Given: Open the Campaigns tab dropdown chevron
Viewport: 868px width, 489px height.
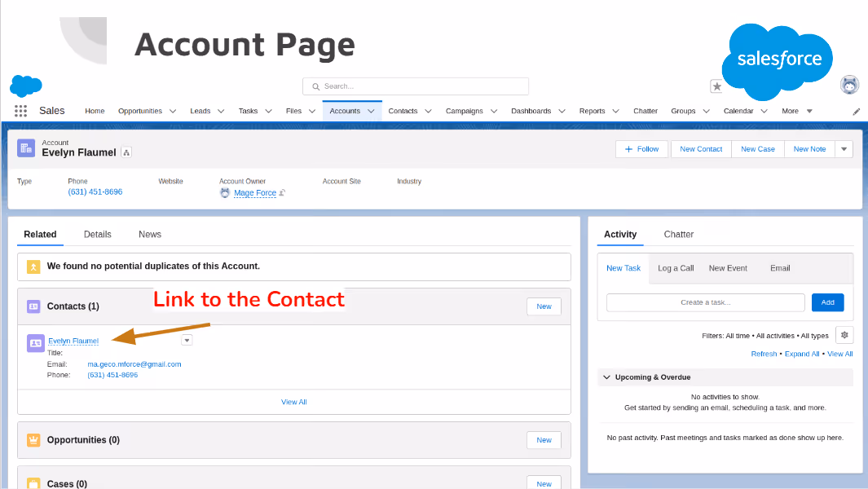Looking at the screenshot, I should pyautogui.click(x=494, y=111).
